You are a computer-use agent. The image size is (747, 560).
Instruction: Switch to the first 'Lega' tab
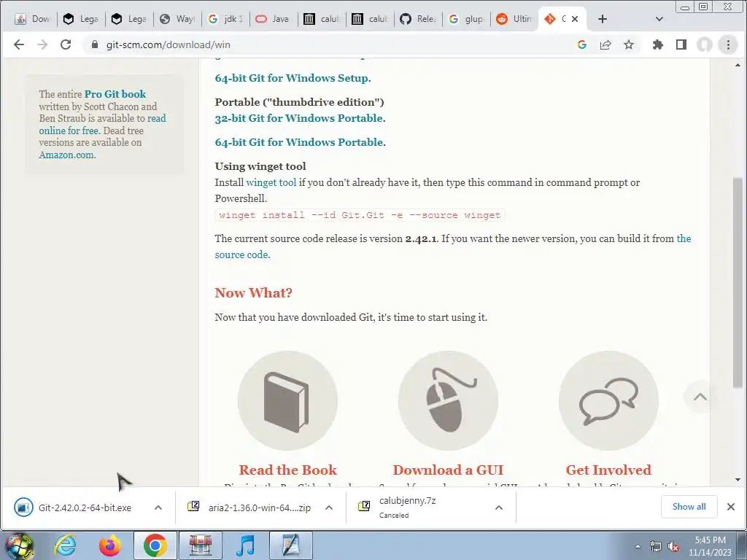81,19
